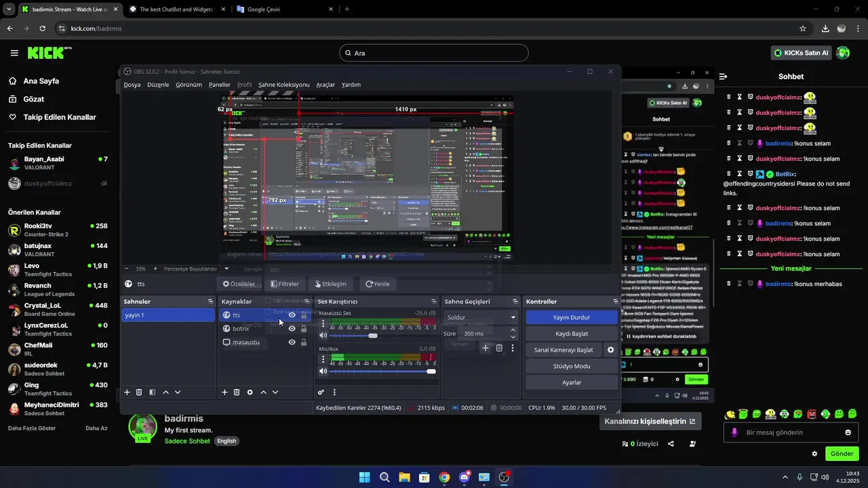Click Stüdyo Modu button
Screen dimensions: 868x488
pyautogui.click(x=572, y=366)
